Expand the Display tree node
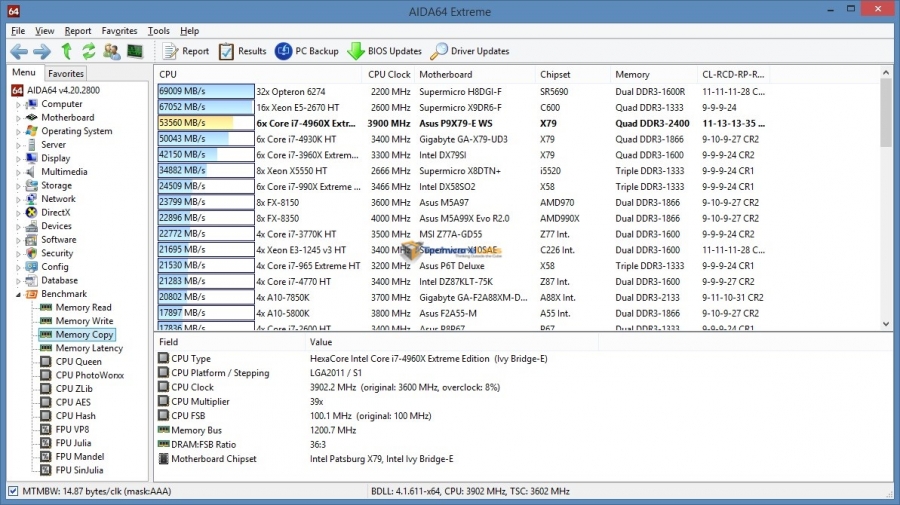900x505 pixels. pyautogui.click(x=18, y=159)
